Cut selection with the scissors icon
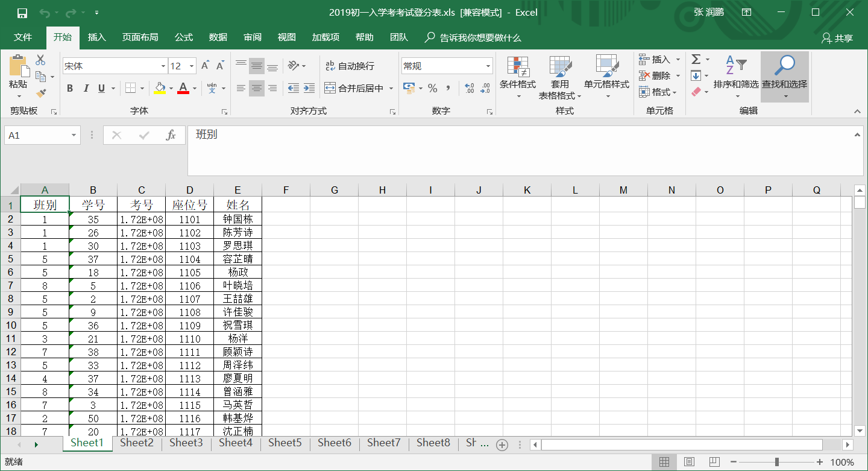This screenshot has width=868, height=471. (x=40, y=60)
